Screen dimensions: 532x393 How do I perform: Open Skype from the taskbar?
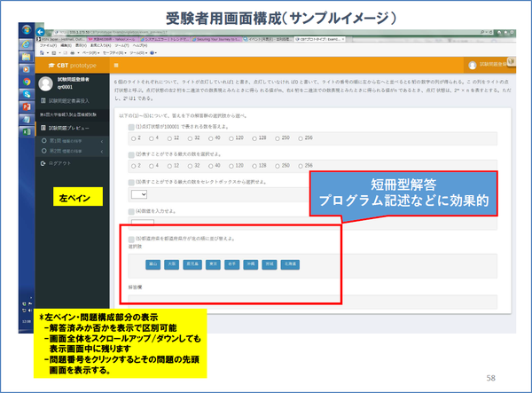pyautogui.click(x=26, y=94)
